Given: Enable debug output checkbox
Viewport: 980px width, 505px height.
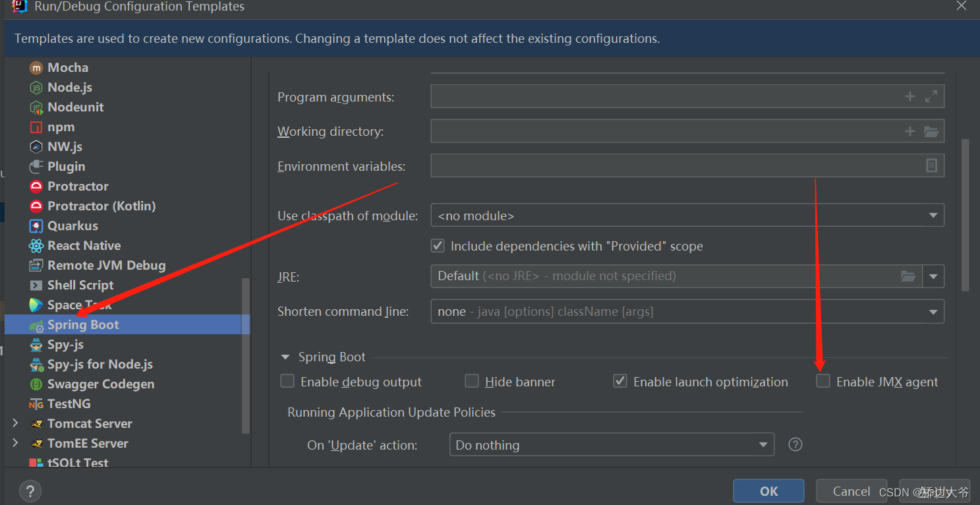Looking at the screenshot, I should (287, 381).
